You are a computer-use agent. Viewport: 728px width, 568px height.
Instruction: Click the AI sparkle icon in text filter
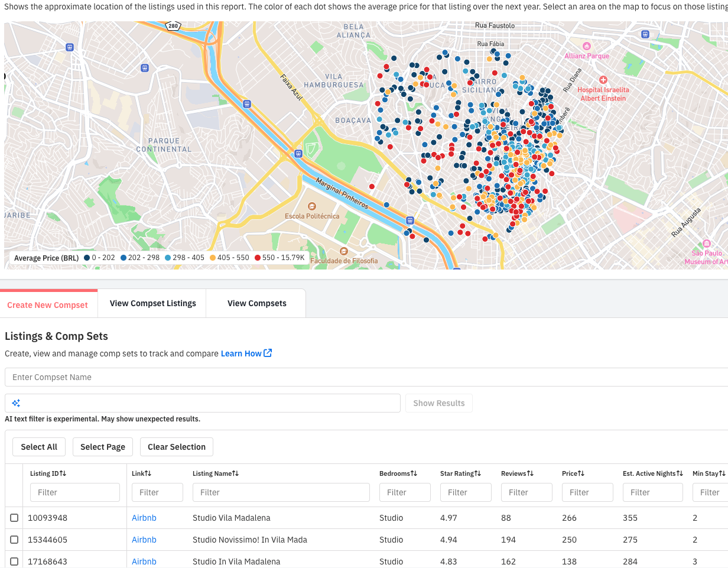16,403
